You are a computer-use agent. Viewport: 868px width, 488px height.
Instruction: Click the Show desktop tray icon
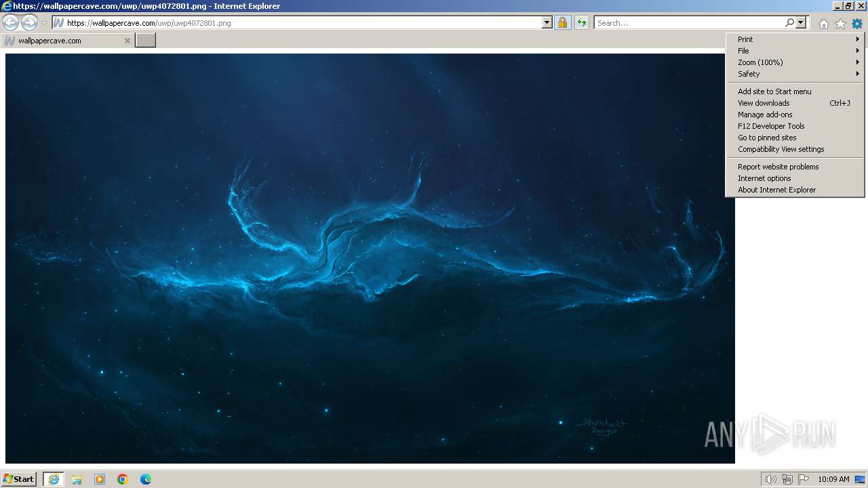tap(860, 479)
